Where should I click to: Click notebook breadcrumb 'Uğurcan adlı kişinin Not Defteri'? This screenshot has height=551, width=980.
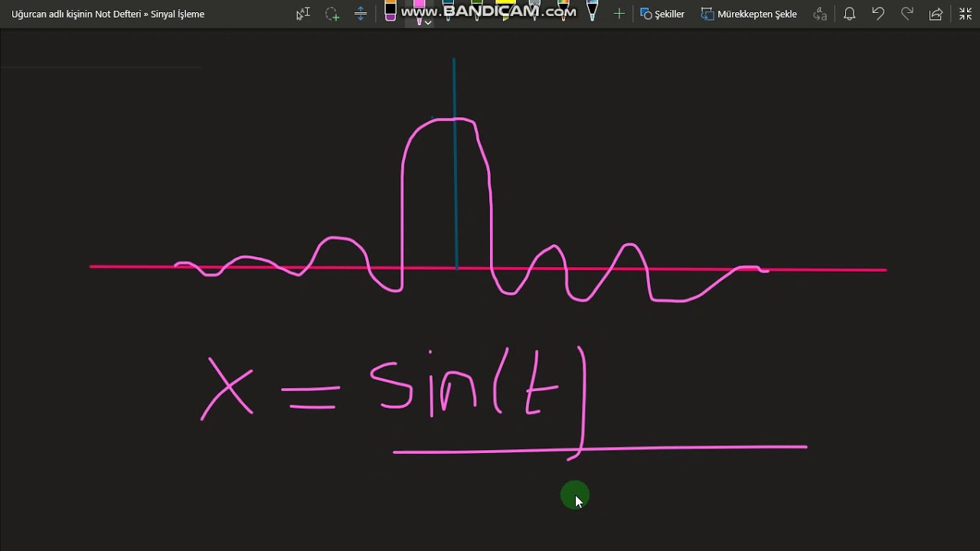[x=76, y=14]
